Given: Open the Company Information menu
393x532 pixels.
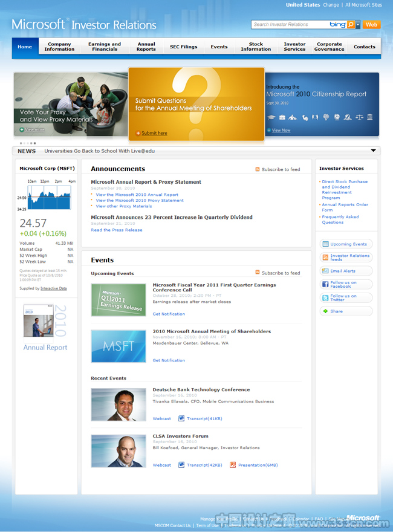Looking at the screenshot, I should (x=59, y=47).
